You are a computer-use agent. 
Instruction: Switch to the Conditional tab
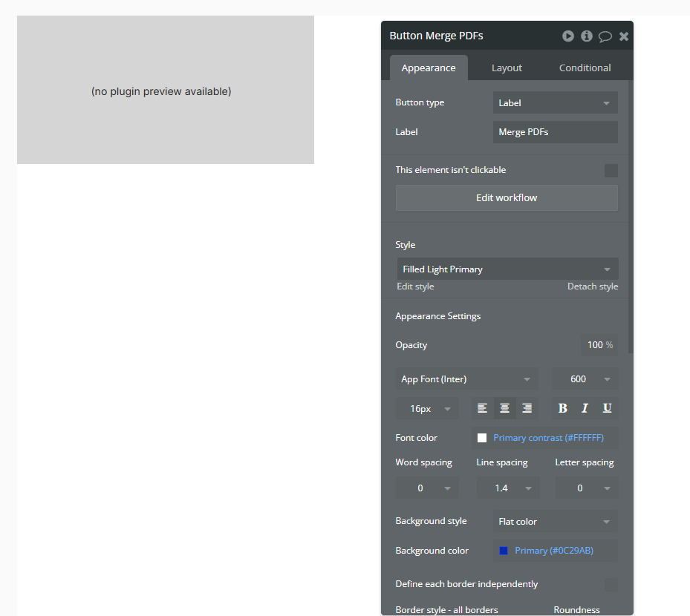point(585,67)
